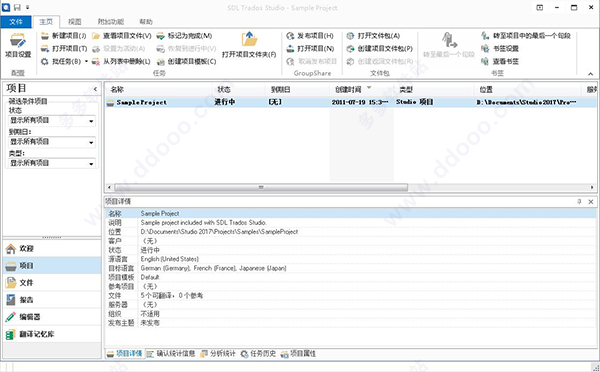Open 编辑器 editor view in sidebar

52,317
